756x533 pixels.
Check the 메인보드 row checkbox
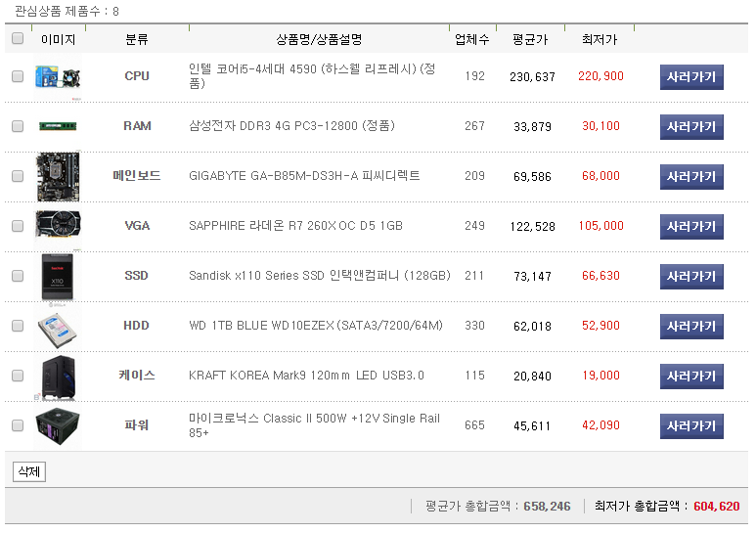(x=18, y=176)
